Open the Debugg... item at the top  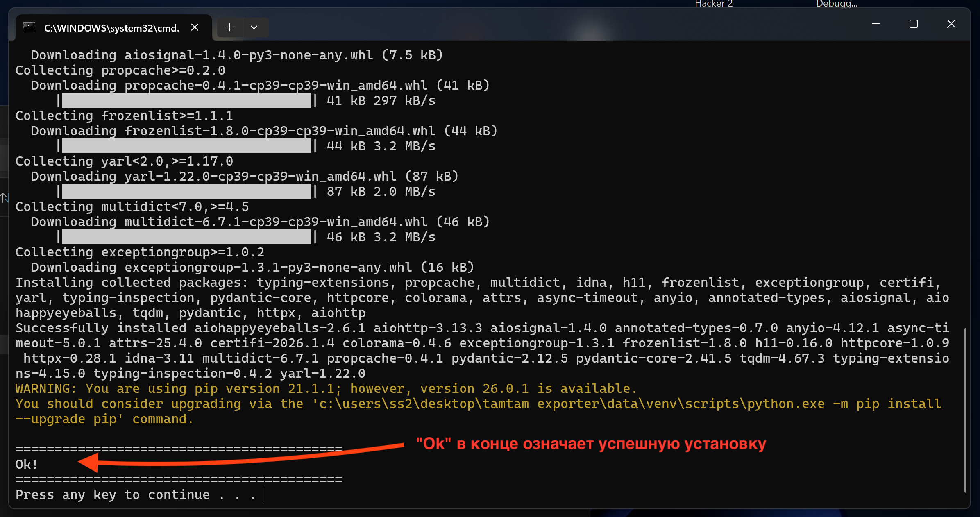[836, 4]
